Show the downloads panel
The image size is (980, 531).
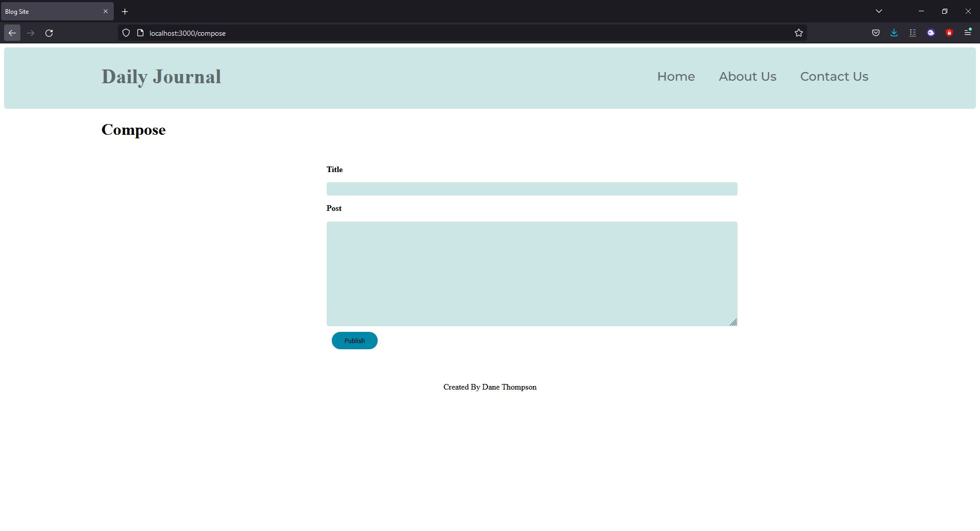[x=894, y=33]
